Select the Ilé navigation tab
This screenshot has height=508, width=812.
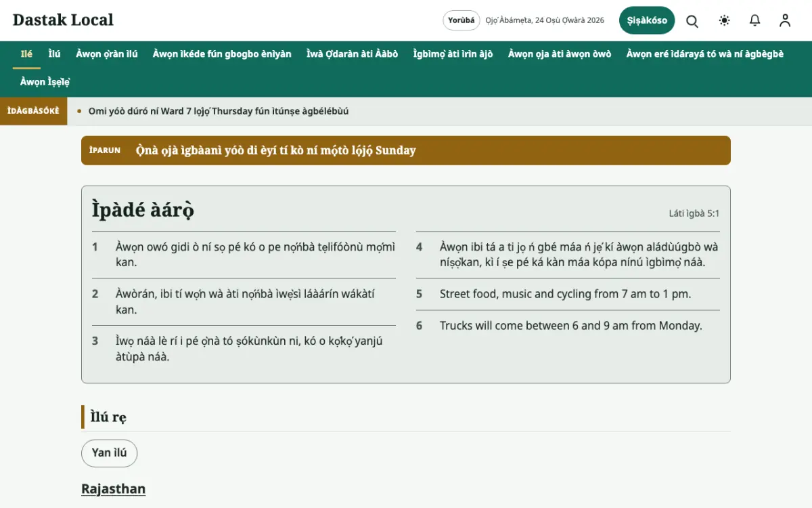(x=26, y=54)
